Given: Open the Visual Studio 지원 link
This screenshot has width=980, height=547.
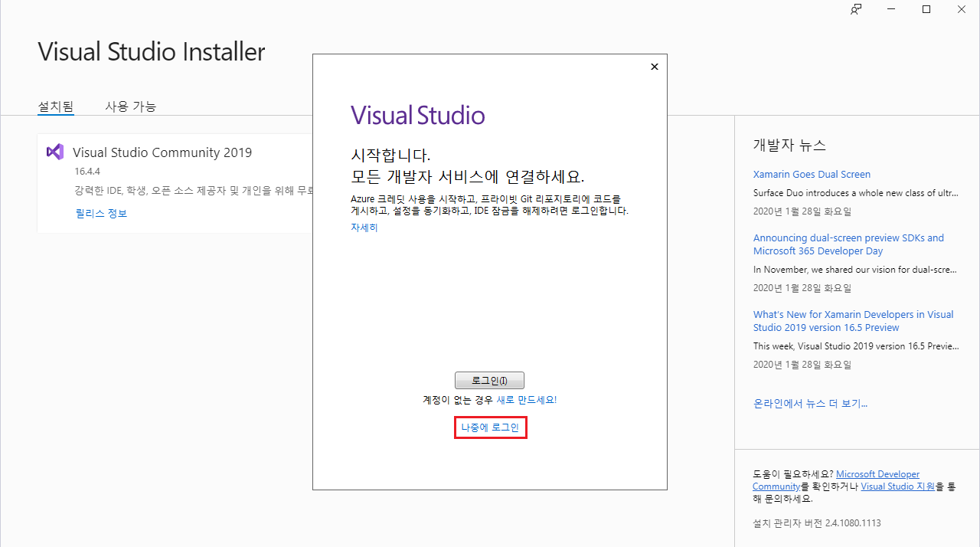Looking at the screenshot, I should (897, 486).
